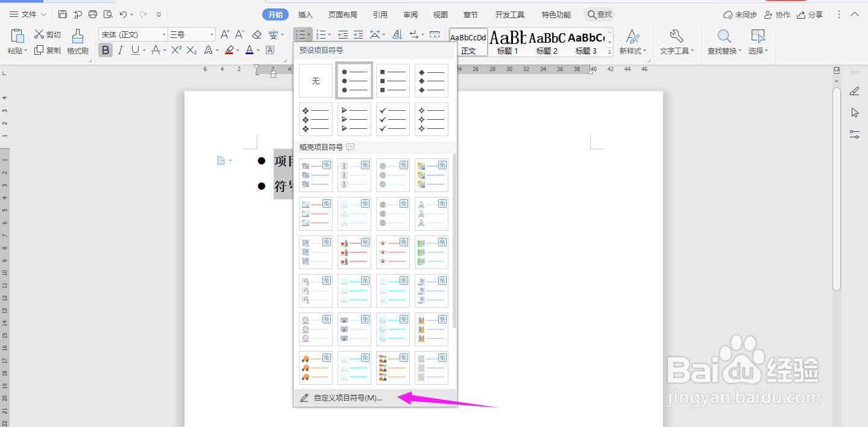The image size is (868, 427).
Task: Expand the numbered list dropdown
Action: click(330, 34)
